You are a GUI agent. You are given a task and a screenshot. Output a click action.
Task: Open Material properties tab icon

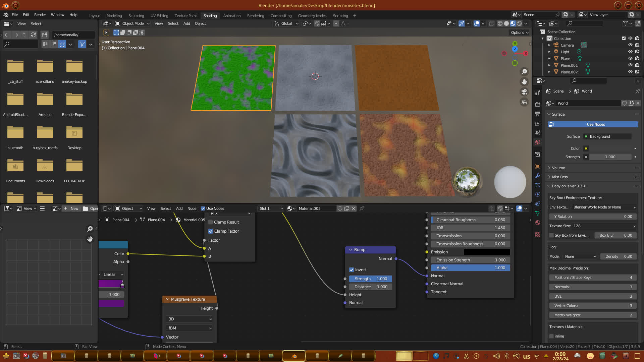[x=538, y=223]
